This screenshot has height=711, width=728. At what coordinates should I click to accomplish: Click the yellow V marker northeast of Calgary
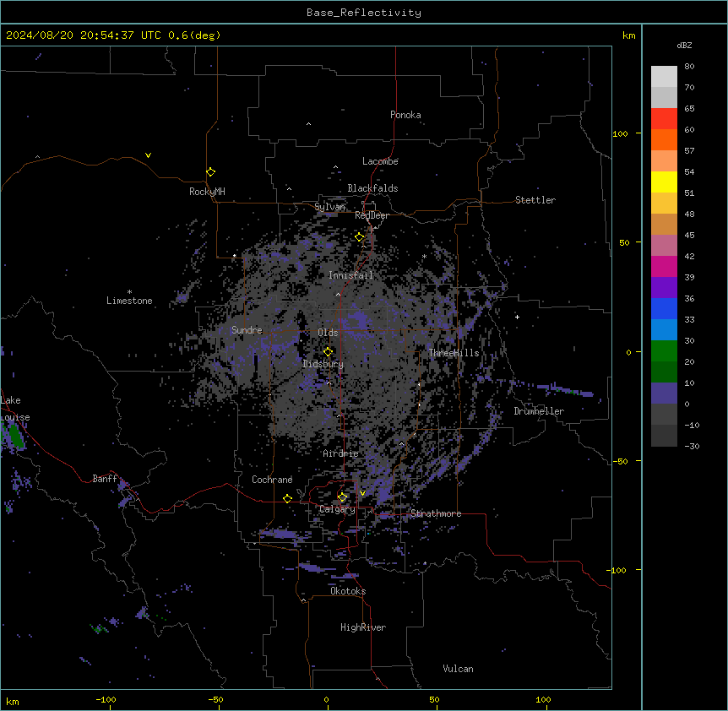coord(362,493)
